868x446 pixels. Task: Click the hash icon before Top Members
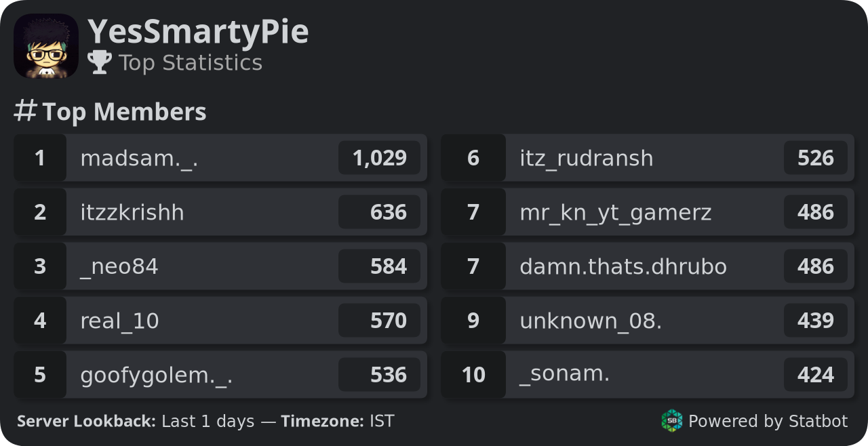[x=25, y=111]
